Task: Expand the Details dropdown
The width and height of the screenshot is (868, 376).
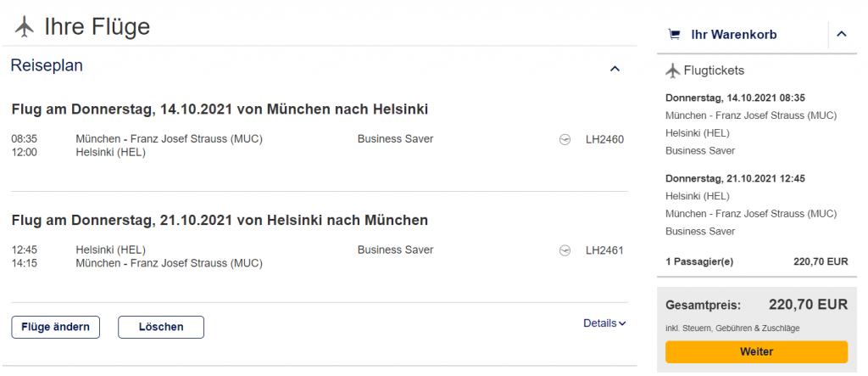Action: pos(604,323)
